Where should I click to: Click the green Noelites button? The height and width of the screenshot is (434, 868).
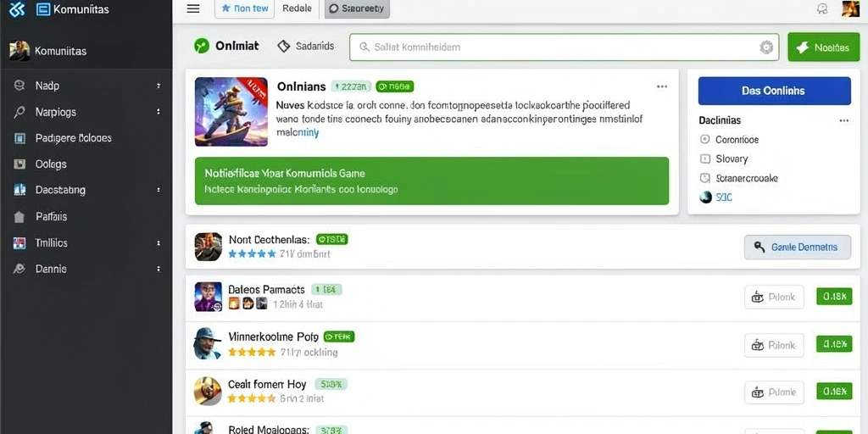pos(824,47)
